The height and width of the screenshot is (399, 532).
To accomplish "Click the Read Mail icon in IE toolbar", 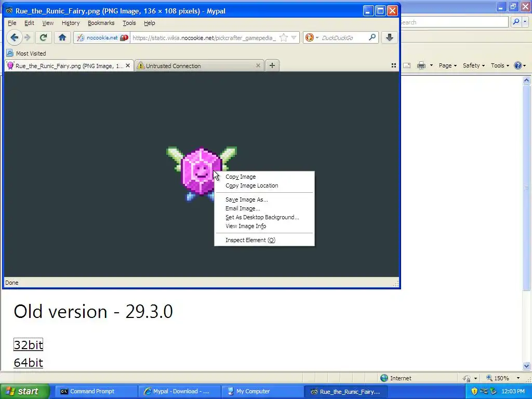I will coord(407,65).
